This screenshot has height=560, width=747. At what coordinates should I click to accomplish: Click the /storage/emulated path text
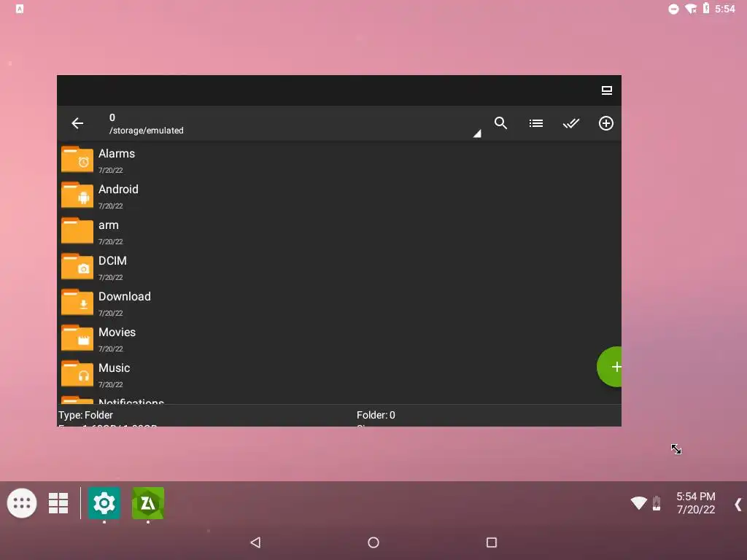(146, 131)
